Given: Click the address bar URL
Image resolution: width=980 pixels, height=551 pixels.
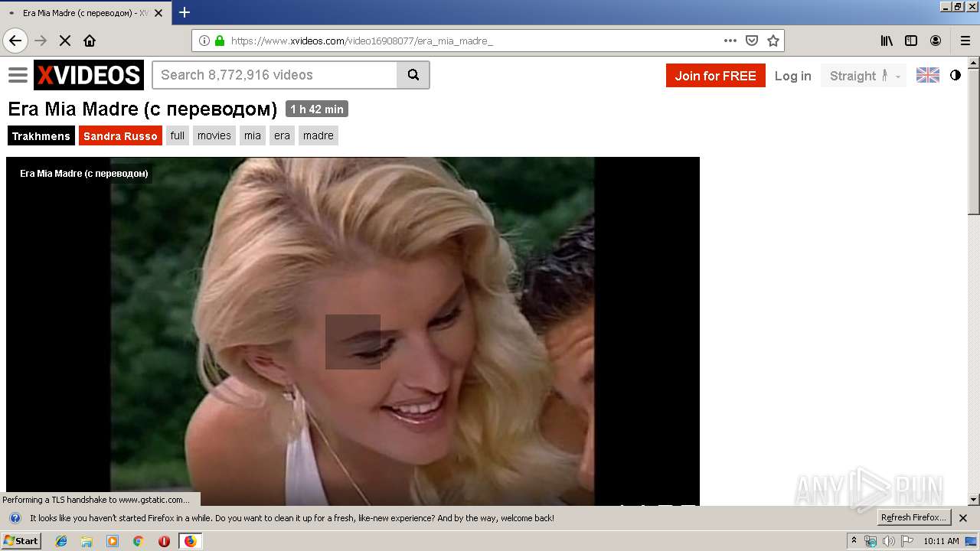Looking at the screenshot, I should tap(361, 41).
